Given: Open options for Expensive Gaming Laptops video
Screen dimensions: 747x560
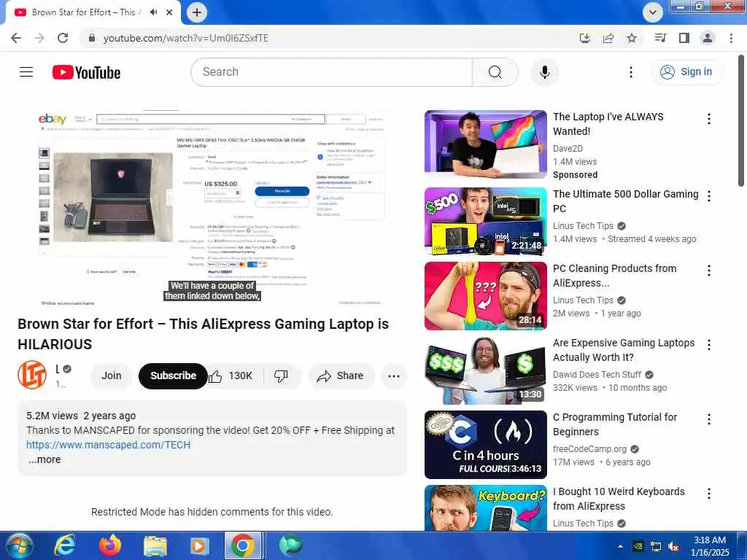Looking at the screenshot, I should pyautogui.click(x=709, y=345).
